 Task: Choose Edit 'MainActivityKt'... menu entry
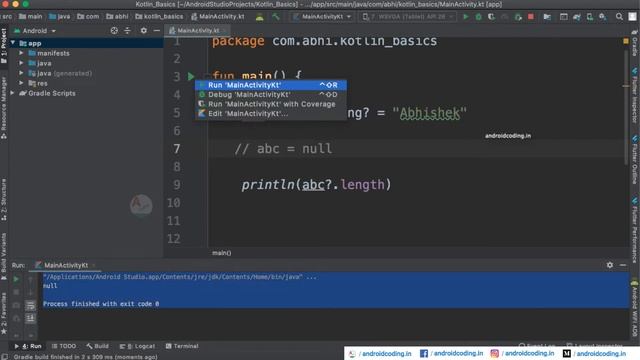(271, 113)
